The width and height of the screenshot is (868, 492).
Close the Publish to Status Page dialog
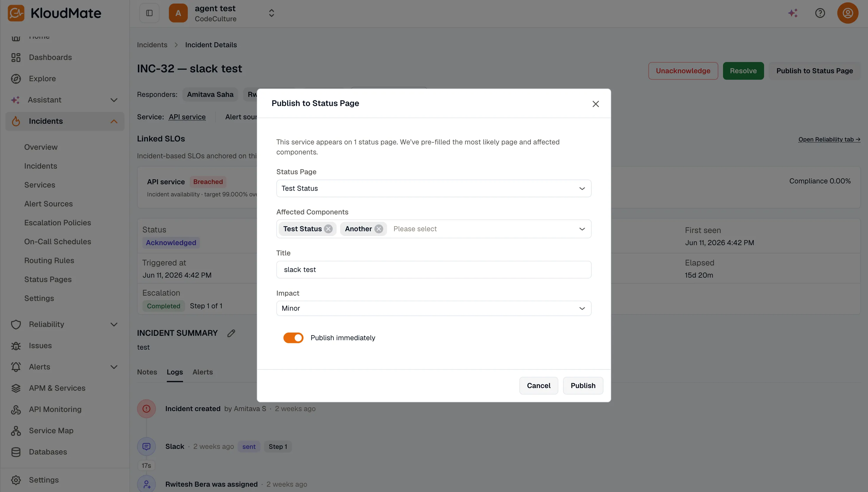(x=595, y=104)
